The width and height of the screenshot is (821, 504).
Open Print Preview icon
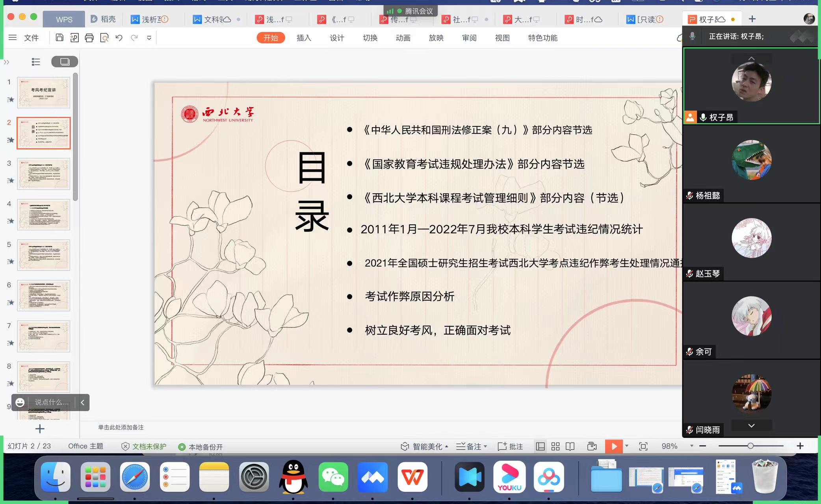coord(104,38)
